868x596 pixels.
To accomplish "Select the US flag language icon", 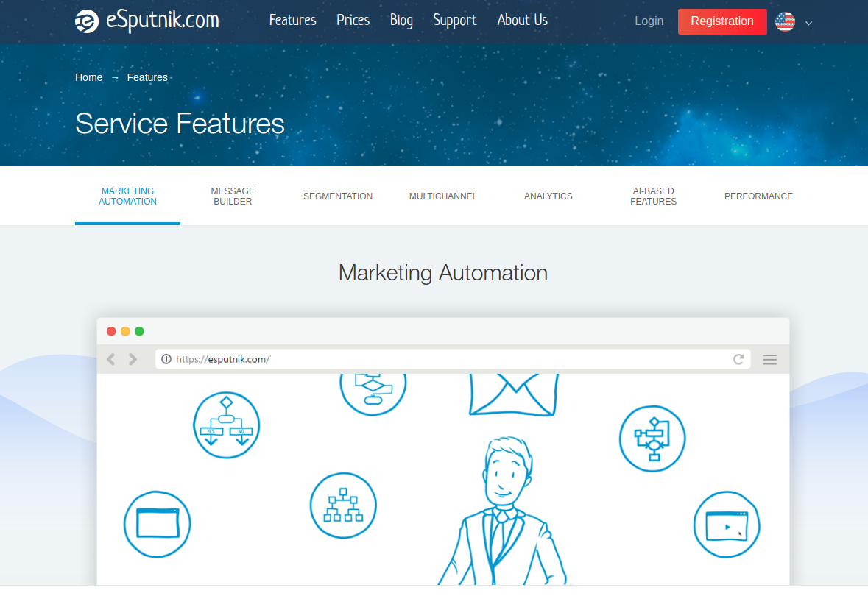I will point(785,21).
